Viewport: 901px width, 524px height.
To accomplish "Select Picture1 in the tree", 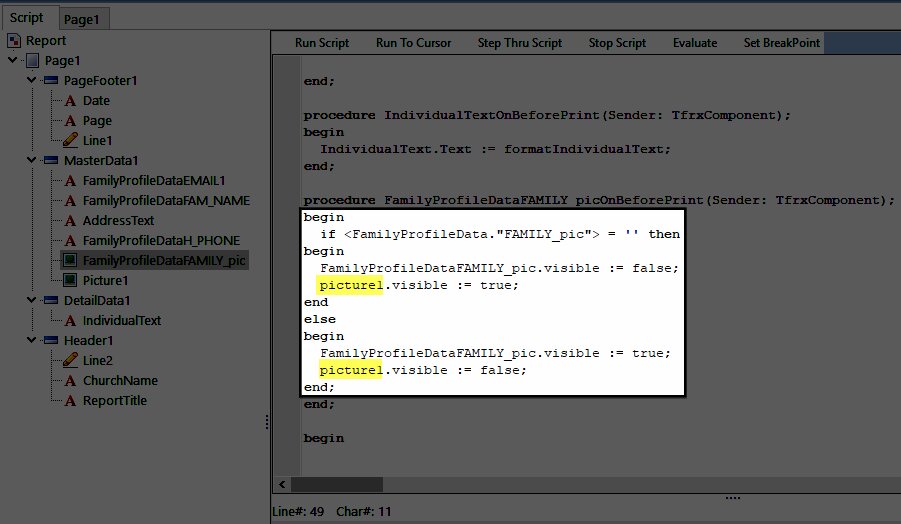I will (106, 280).
